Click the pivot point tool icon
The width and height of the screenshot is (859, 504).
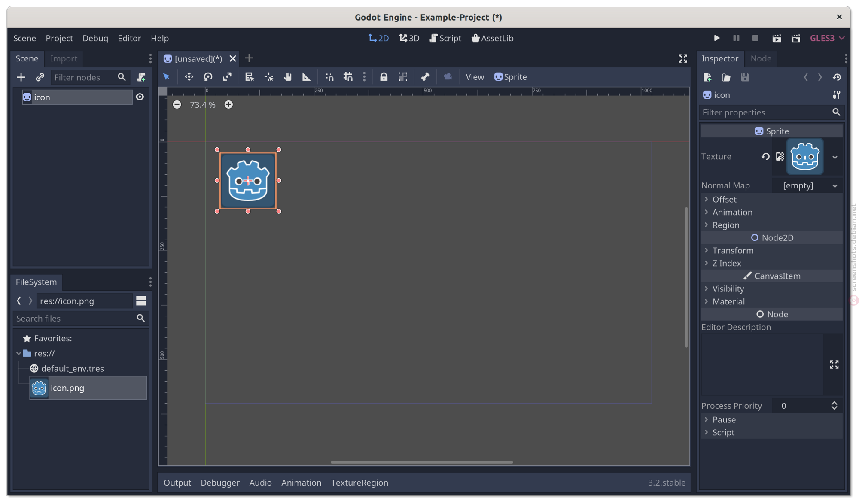(269, 77)
